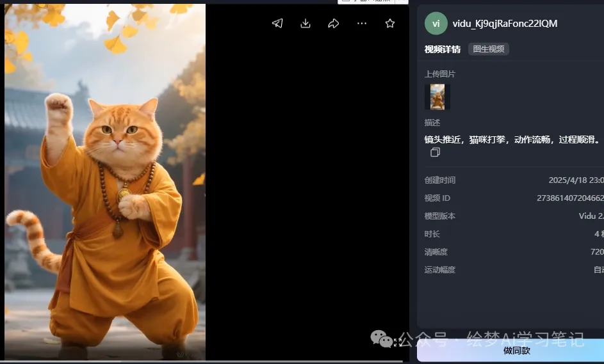Click the 视频 ID label
This screenshot has width=604, height=364.
437,198
